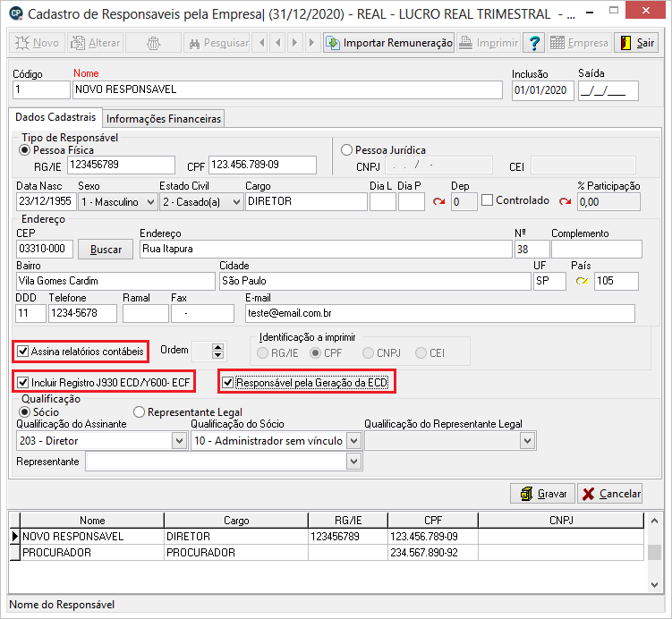This screenshot has height=619, width=672.
Task: Click the Buscar CEP button
Action: pyautogui.click(x=106, y=250)
